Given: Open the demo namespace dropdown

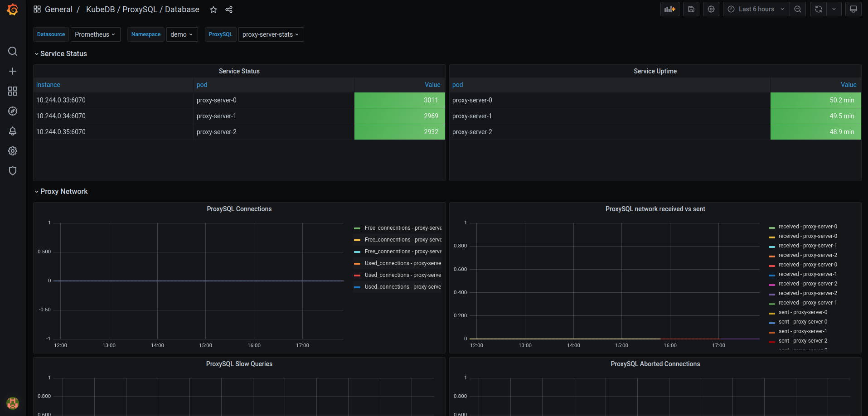Looking at the screenshot, I should (x=182, y=34).
